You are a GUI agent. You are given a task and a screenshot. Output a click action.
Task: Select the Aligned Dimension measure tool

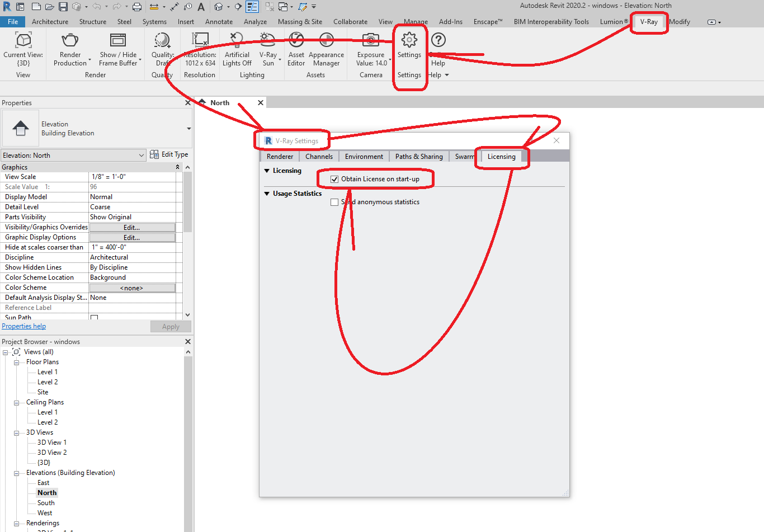tap(175, 7)
